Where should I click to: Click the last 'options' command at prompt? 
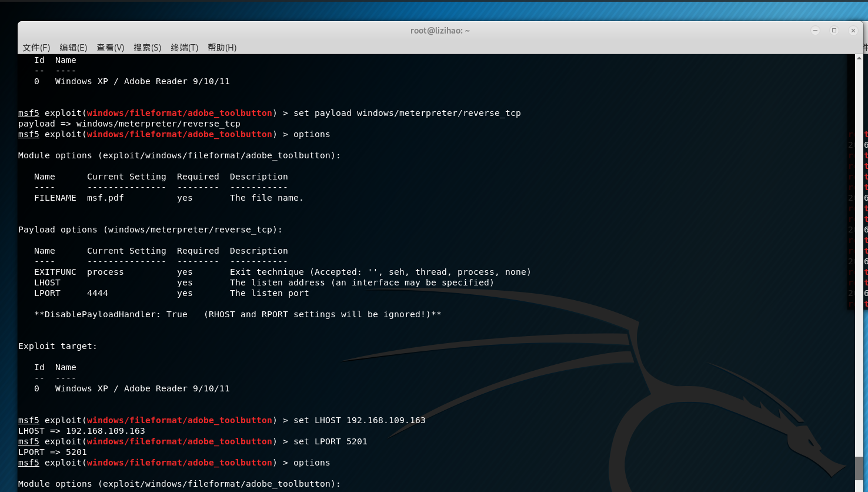(312, 463)
